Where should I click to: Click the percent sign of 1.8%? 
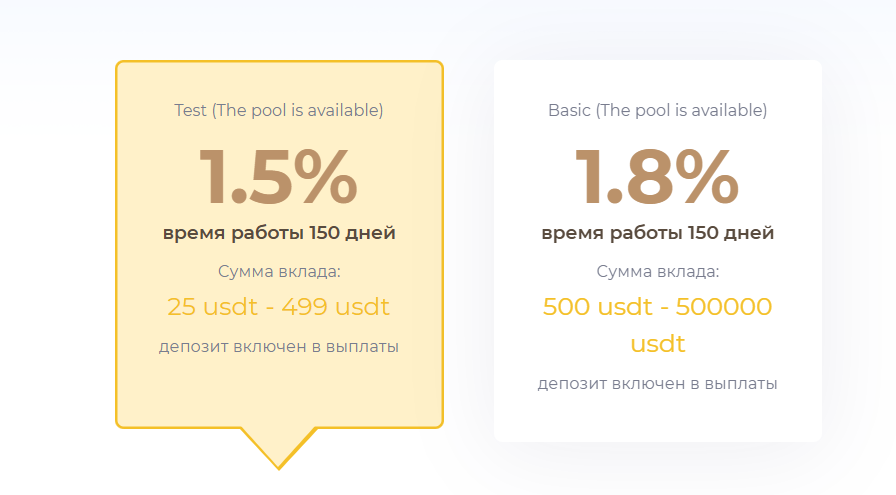pos(707,177)
